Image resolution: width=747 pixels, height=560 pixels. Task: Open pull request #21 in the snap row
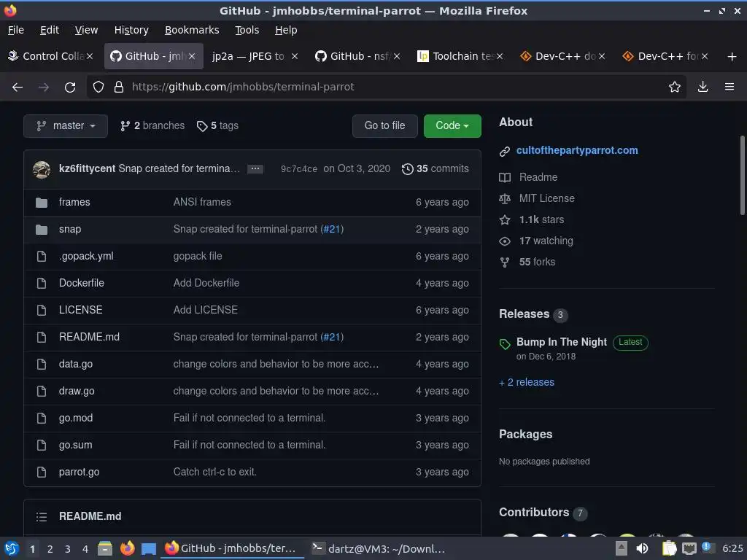coord(332,230)
